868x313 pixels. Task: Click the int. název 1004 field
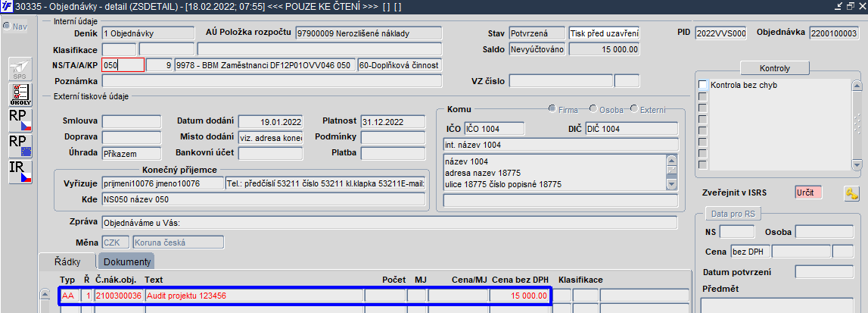coord(561,145)
